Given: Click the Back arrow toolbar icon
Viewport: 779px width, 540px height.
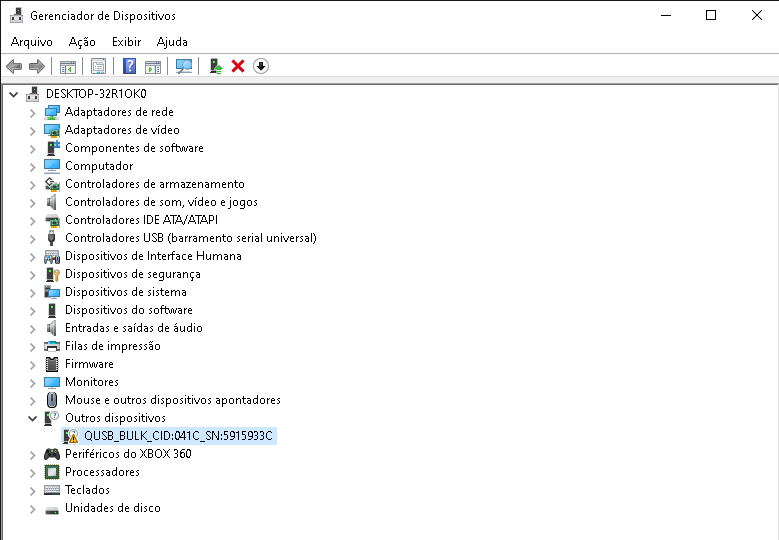Looking at the screenshot, I should click(x=14, y=66).
